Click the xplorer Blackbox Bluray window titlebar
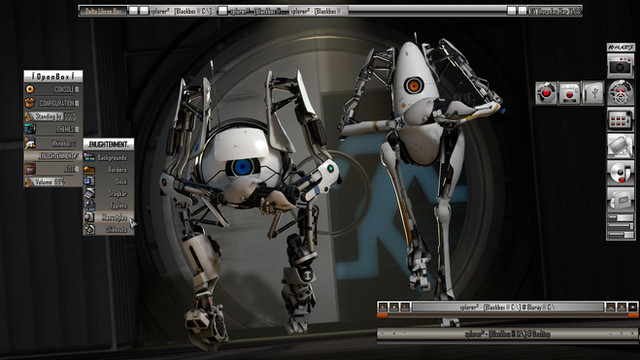640x360 pixels. click(x=507, y=307)
